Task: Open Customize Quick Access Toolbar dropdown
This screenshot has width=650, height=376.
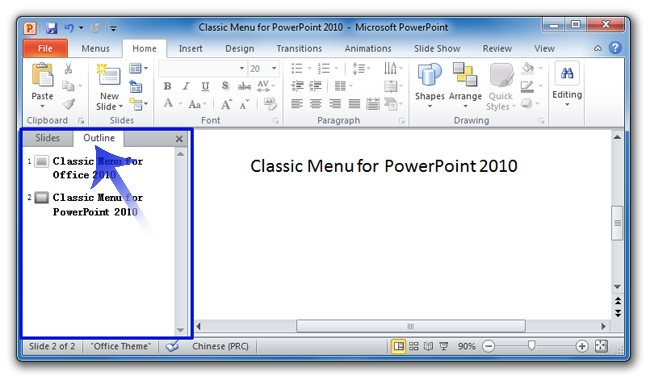Action: pos(113,28)
